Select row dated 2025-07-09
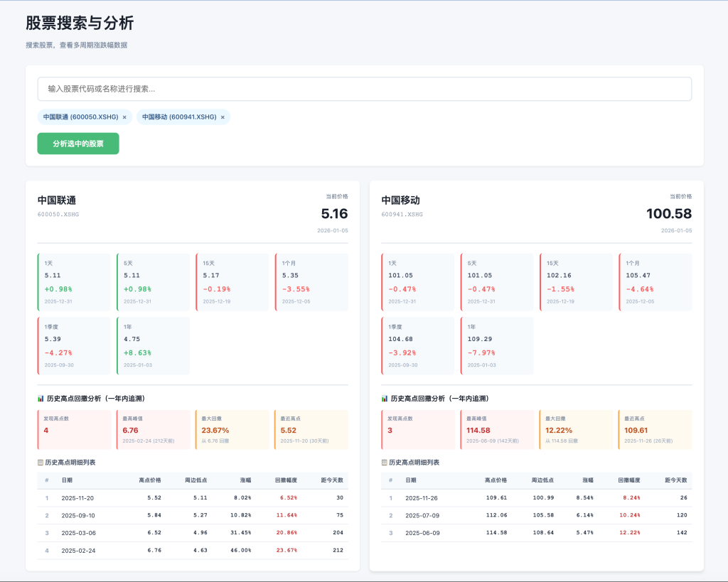This screenshot has width=728, height=582. pos(537,516)
